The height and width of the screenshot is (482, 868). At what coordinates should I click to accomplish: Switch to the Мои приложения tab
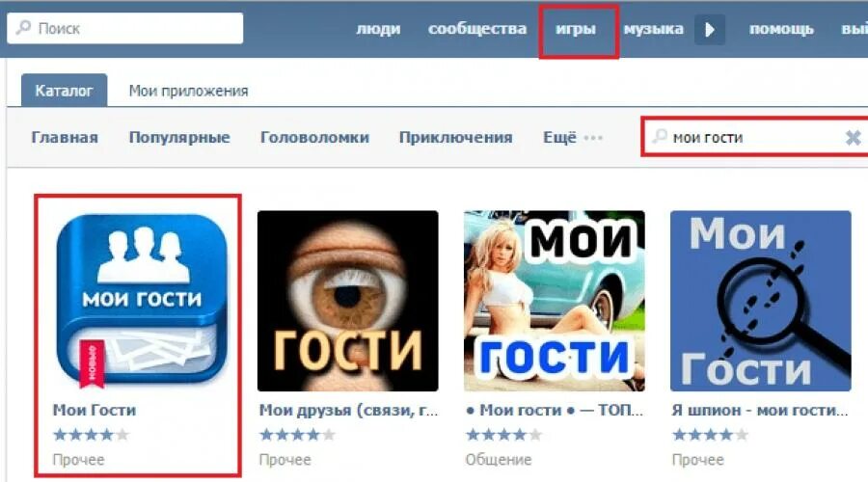tap(188, 91)
